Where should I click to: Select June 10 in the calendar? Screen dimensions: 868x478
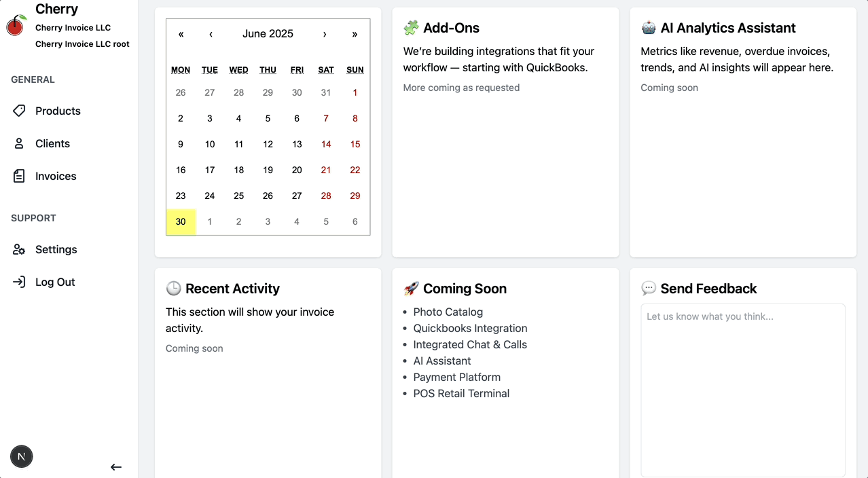210,144
